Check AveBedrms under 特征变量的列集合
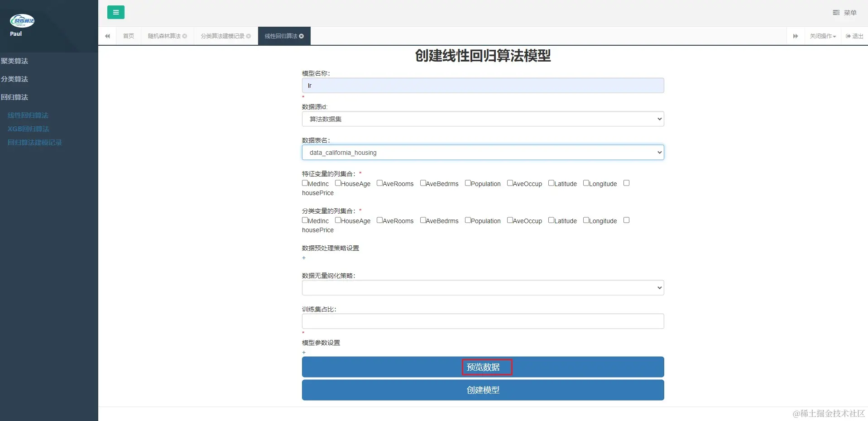This screenshot has width=868, height=421. [x=423, y=183]
